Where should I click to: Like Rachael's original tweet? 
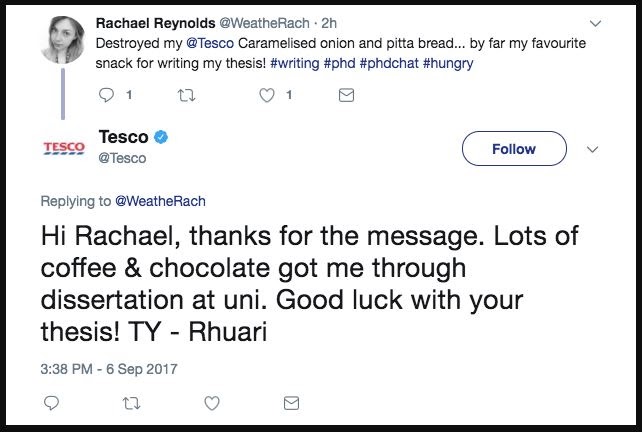267,96
